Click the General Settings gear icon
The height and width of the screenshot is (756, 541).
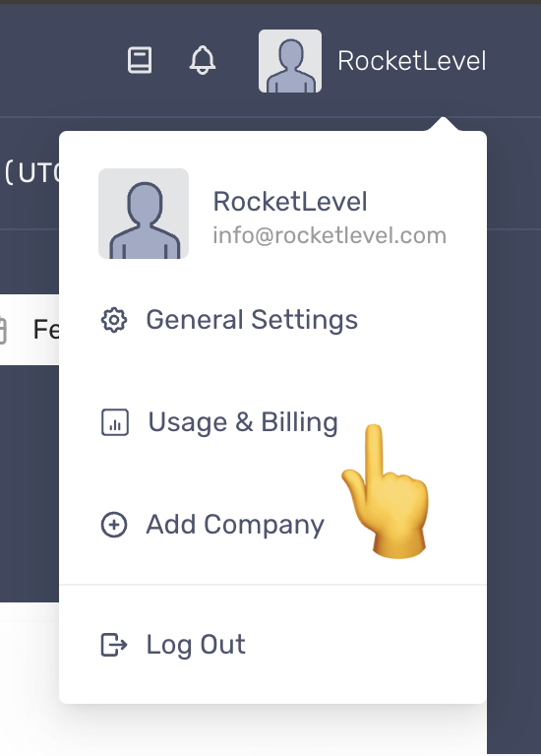point(114,320)
